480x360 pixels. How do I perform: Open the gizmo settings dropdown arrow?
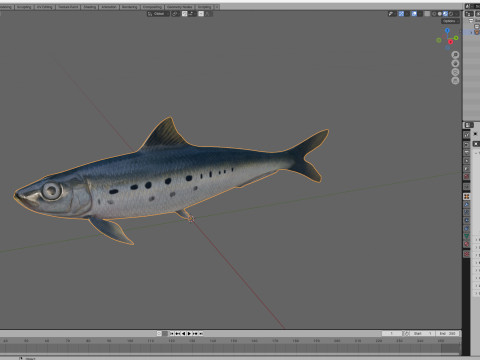tap(407, 14)
